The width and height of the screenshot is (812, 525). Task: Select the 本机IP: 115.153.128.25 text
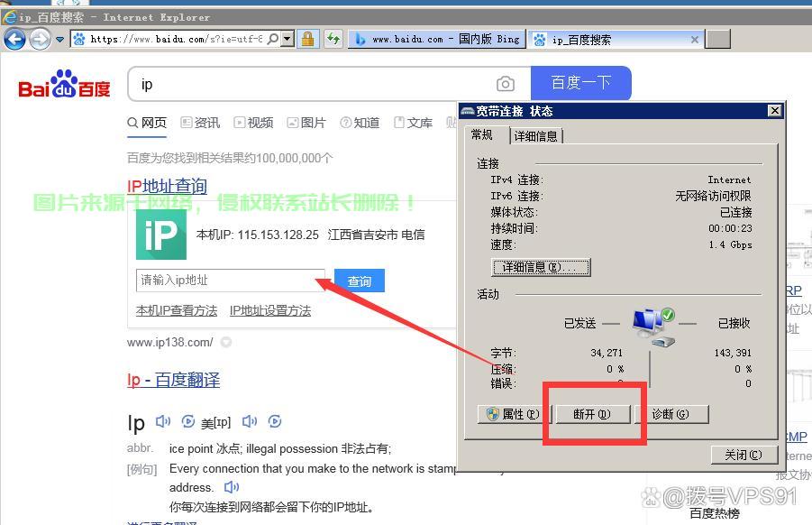pyautogui.click(x=258, y=235)
